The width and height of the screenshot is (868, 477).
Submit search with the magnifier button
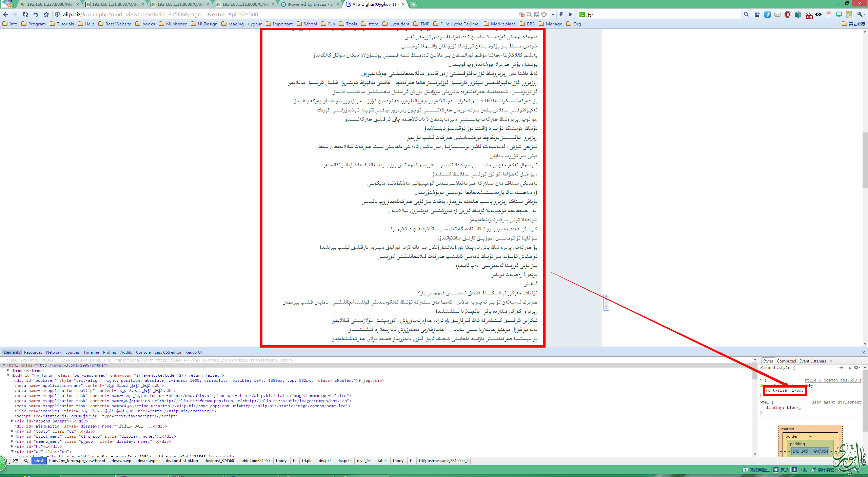[746, 15]
